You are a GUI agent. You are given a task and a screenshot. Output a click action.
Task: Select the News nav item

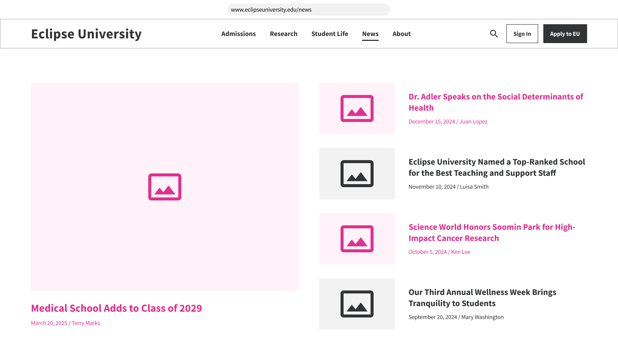[370, 34]
